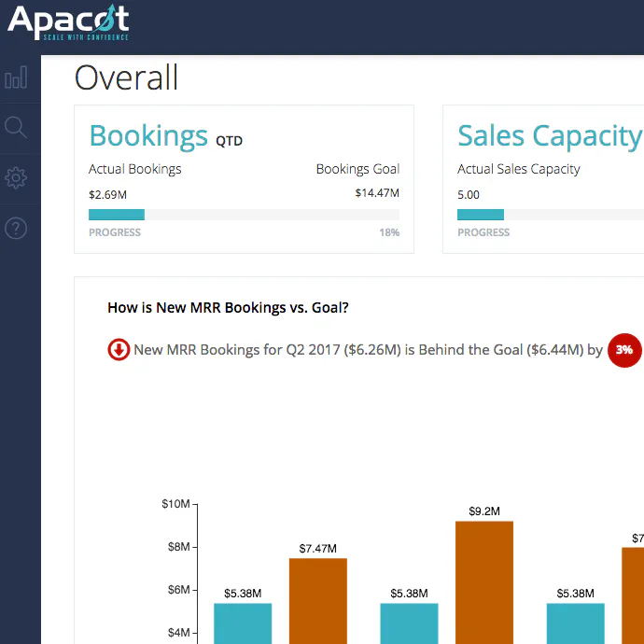Click the first teal $5.38M bar

[243, 623]
